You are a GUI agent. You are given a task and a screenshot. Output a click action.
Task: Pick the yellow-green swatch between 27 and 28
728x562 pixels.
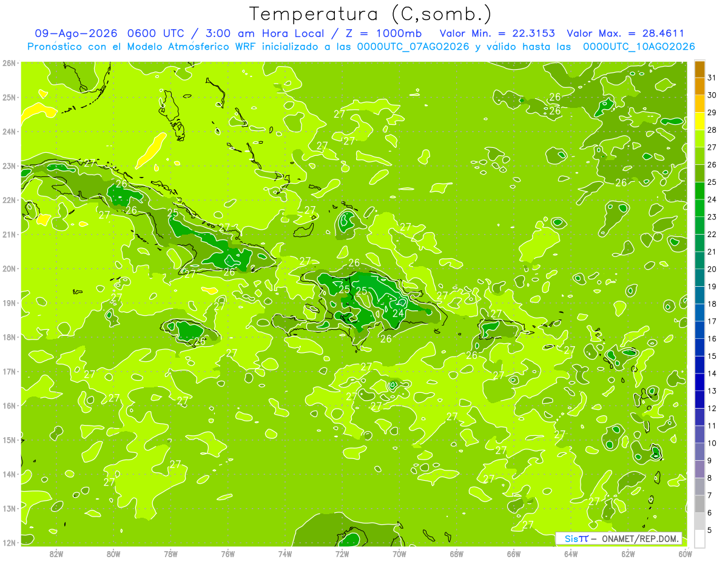(x=699, y=138)
